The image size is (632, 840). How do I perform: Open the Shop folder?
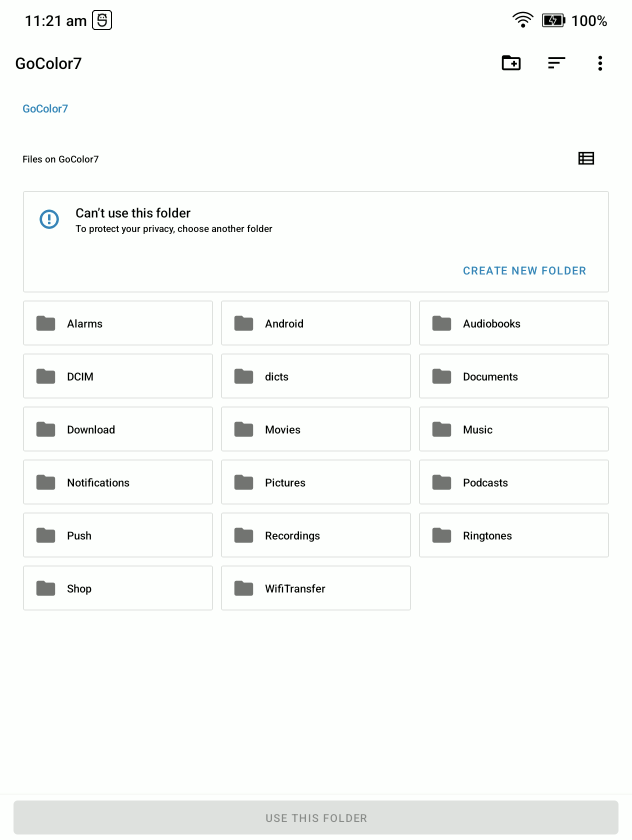click(118, 588)
